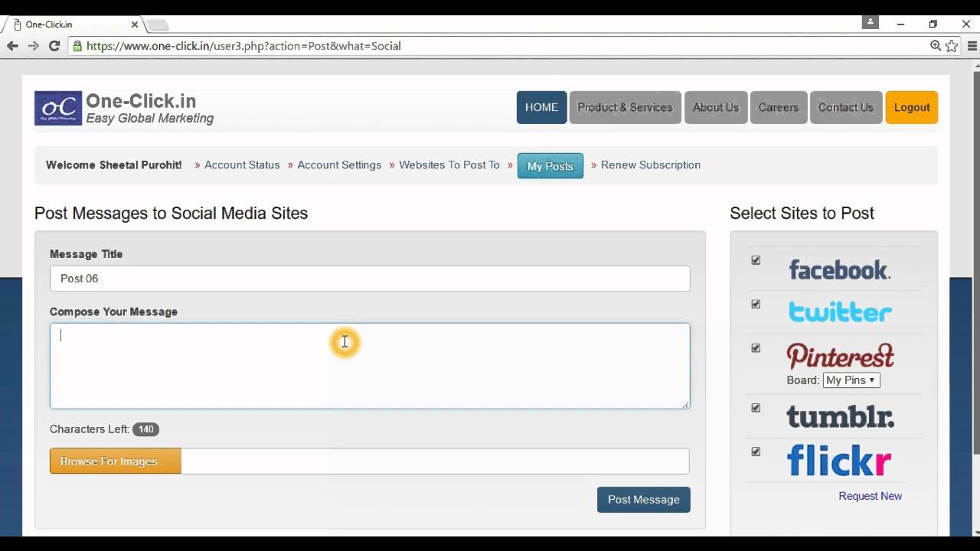Open the Chrome hamburger menu

(x=972, y=46)
